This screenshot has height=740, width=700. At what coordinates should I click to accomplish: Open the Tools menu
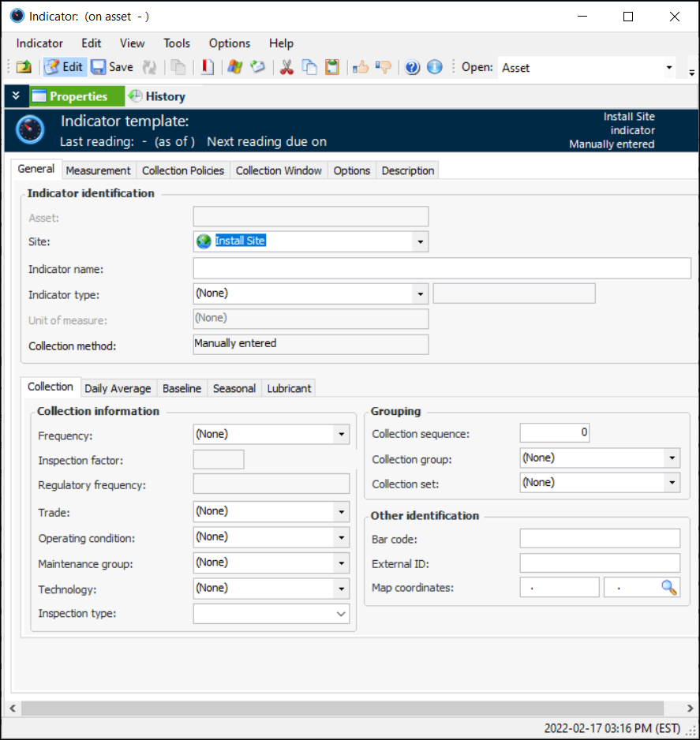(177, 43)
